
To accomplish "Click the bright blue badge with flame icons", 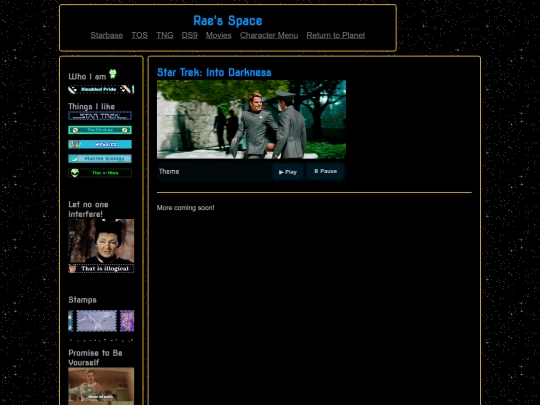I will pyautogui.click(x=100, y=144).
